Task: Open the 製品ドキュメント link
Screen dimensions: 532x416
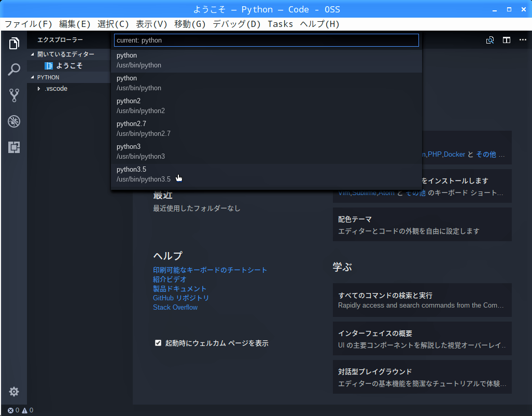Action: pos(179,289)
